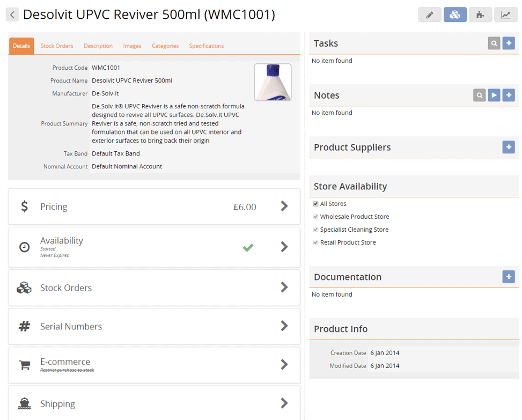Click the product title heading text
This screenshot has height=420, width=522.
[x=149, y=14]
